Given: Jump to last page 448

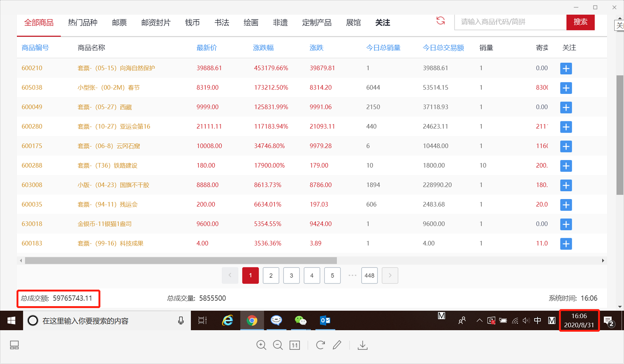Looking at the screenshot, I should click(x=369, y=275).
